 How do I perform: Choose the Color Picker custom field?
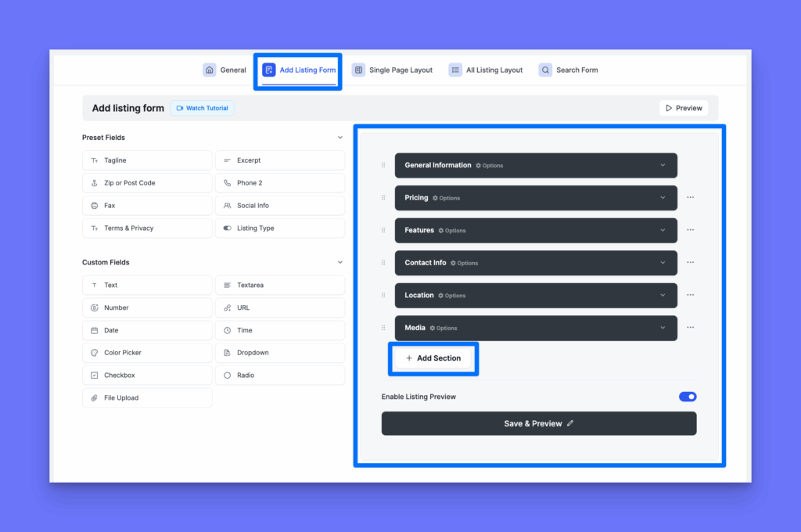pos(146,353)
